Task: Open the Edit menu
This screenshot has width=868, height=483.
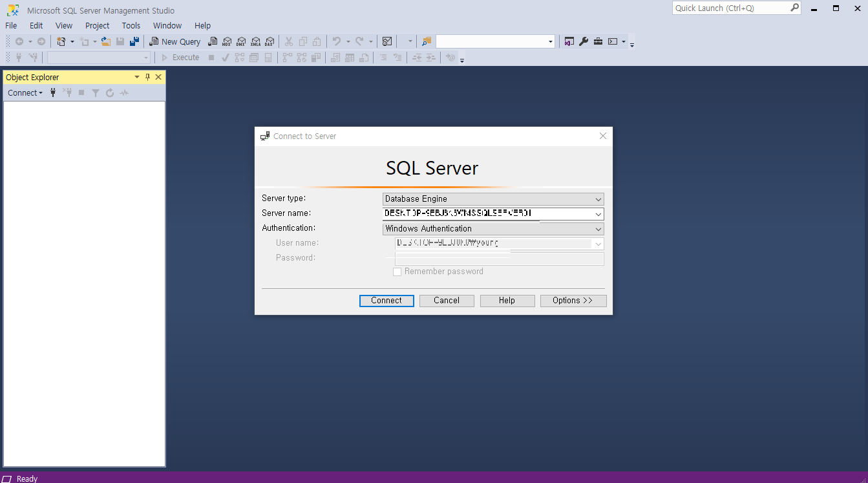Action: 36,25
